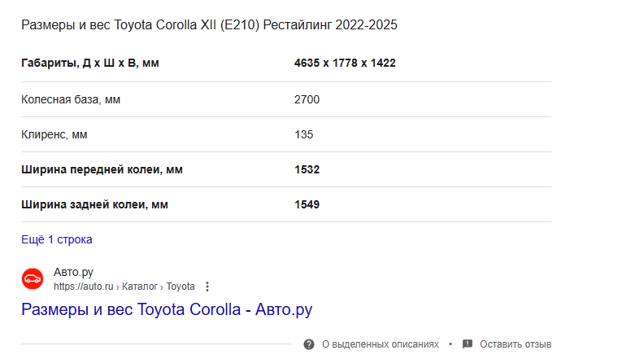Click the Клиренс value 135
The height and width of the screenshot is (359, 644).
click(304, 134)
